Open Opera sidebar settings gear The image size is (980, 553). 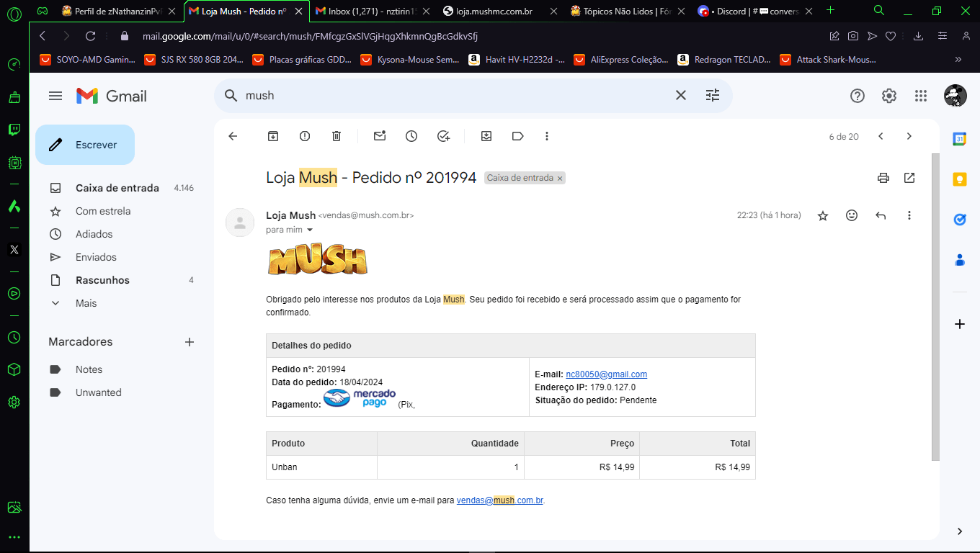[x=14, y=403]
